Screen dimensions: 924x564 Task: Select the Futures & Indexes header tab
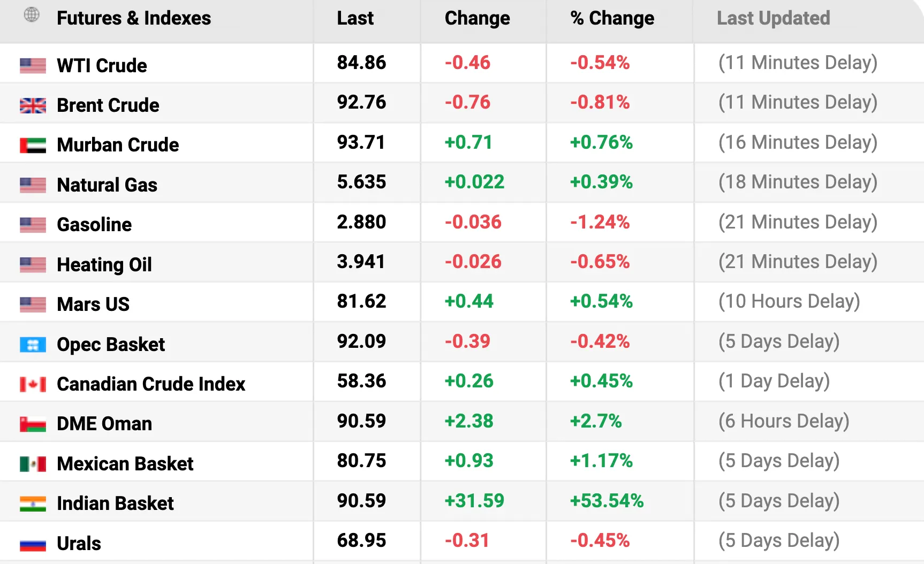coord(133,18)
